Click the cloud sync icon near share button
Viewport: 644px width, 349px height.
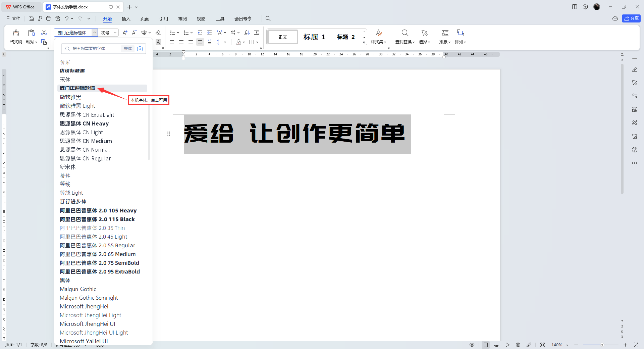point(615,18)
